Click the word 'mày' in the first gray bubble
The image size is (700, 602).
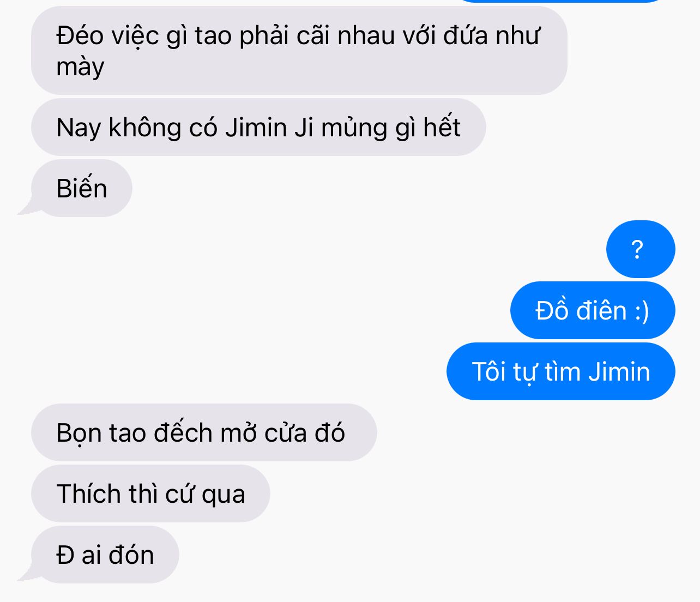(x=80, y=67)
